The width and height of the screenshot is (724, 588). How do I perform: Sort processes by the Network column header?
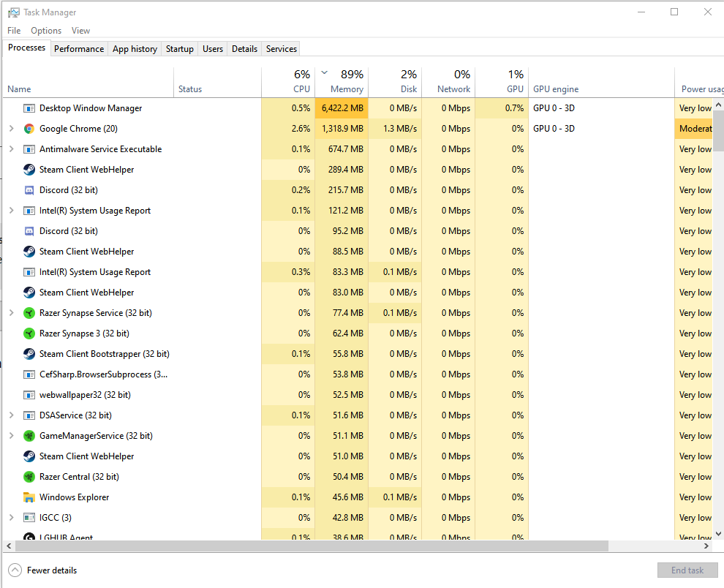coord(448,82)
